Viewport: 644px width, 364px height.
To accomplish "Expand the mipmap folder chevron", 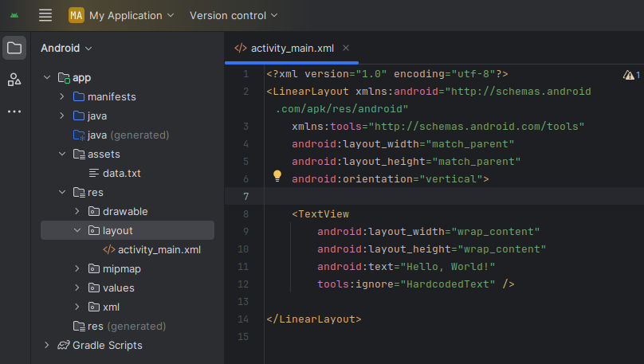I will point(77,268).
